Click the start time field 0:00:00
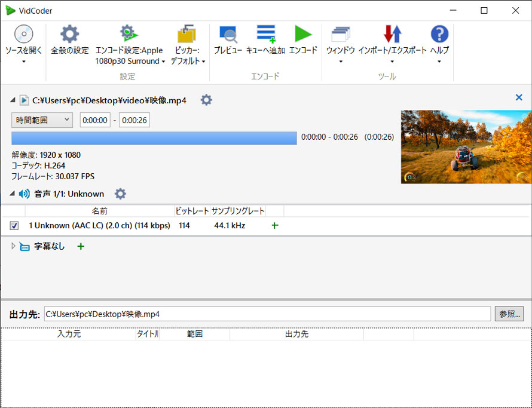 pyautogui.click(x=95, y=120)
